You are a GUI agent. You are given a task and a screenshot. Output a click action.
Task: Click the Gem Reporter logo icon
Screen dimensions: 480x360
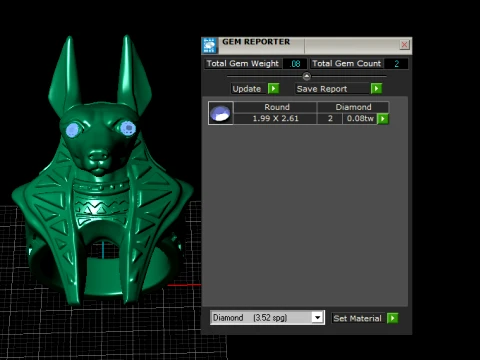tap(209, 45)
